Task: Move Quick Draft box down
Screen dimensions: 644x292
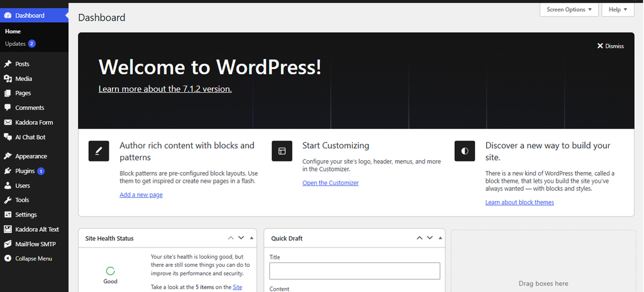Action: coord(430,238)
